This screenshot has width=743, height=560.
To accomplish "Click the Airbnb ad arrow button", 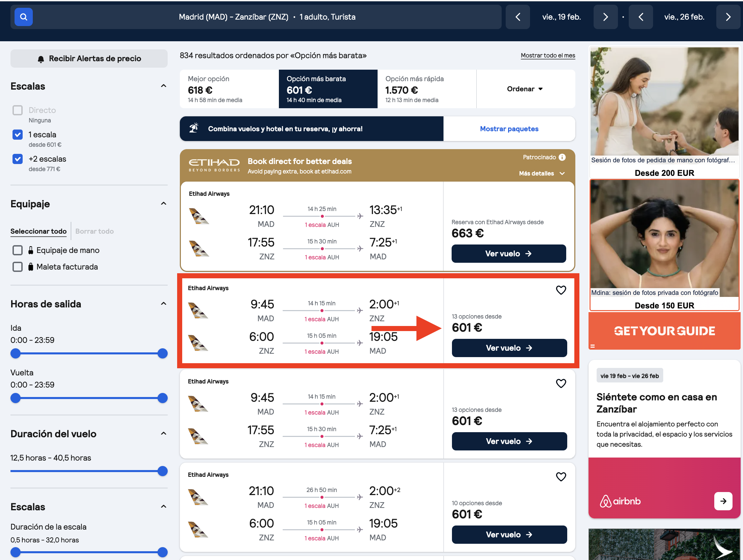I will [723, 501].
